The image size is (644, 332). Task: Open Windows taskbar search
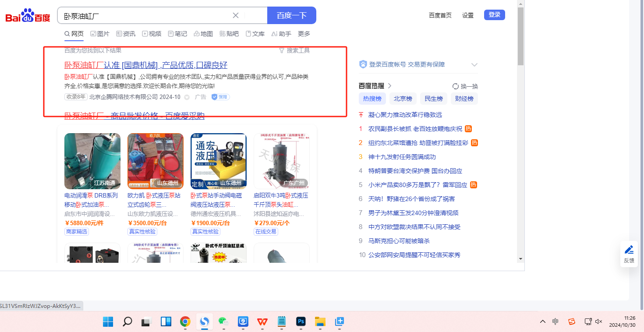127,322
